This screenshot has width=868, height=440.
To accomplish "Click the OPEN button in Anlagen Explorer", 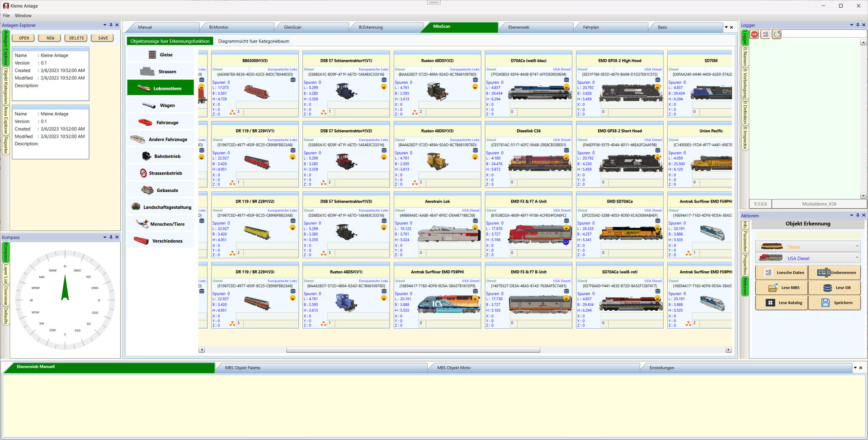I will (24, 38).
